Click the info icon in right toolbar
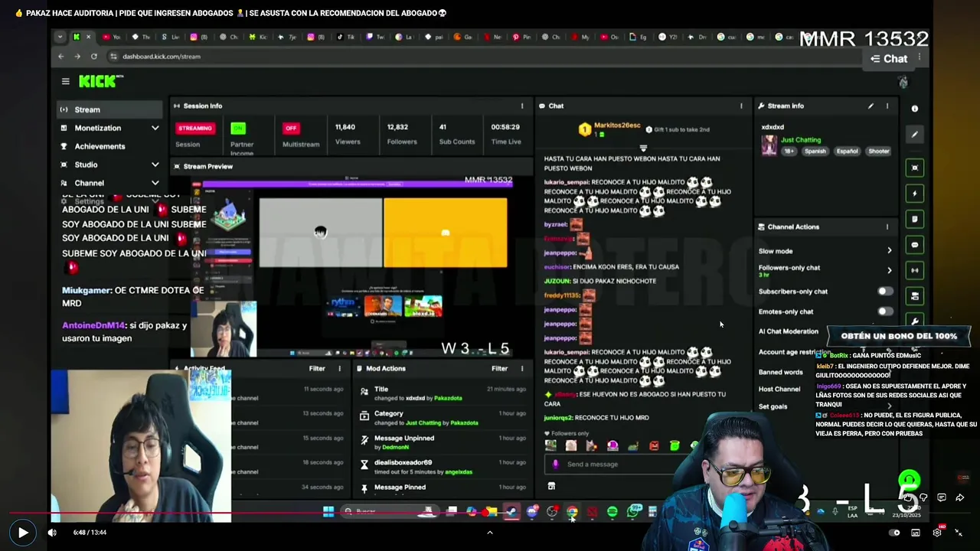Screen dimensions: 980x551 915,109
